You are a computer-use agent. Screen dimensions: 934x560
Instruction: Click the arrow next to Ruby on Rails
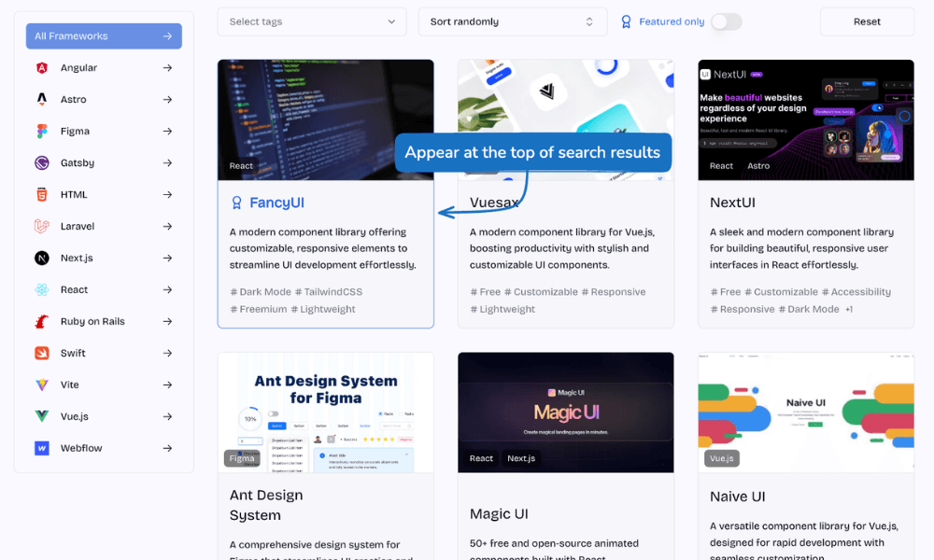pos(167,322)
